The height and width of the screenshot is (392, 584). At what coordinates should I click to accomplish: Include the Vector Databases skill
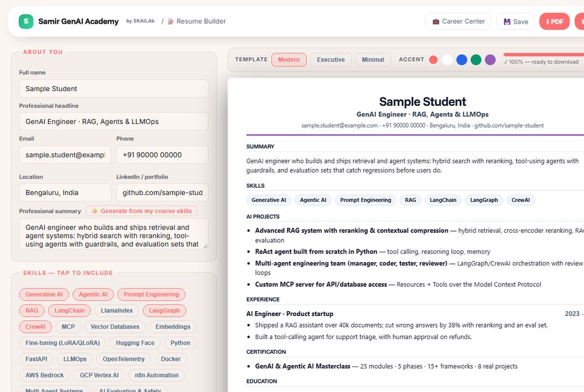pyautogui.click(x=115, y=326)
